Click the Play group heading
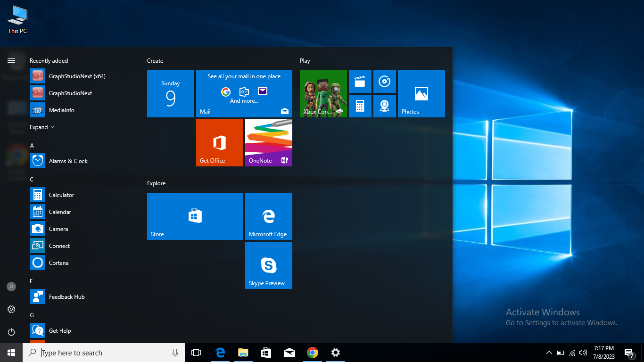This screenshot has height=362, width=644. coord(305,61)
